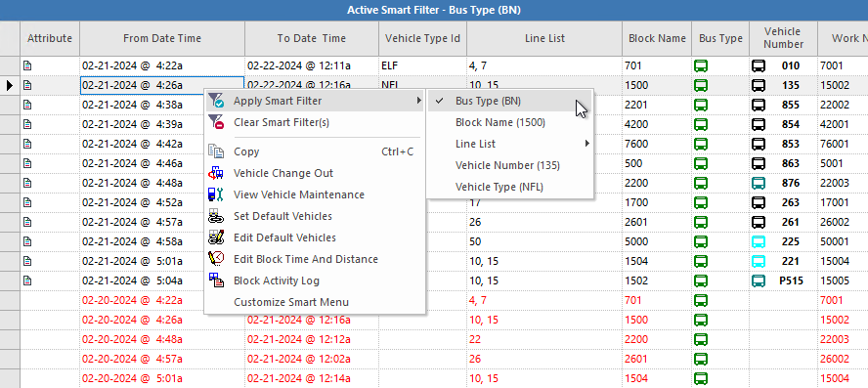Image resolution: width=868 pixels, height=388 pixels.
Task: Click the Apply Smart Filter funnel icon
Action: coord(216,101)
